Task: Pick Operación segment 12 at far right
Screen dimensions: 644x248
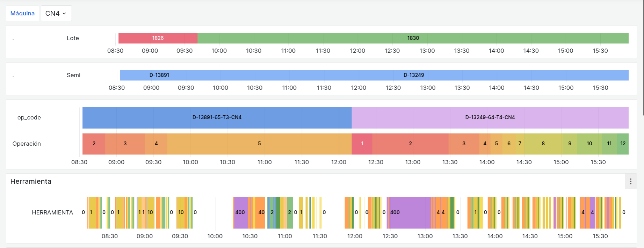Action: pyautogui.click(x=623, y=144)
